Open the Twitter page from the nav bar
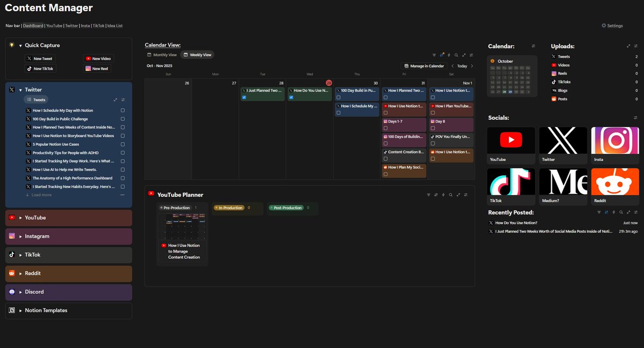Image resolution: width=644 pixels, height=348 pixels. click(x=71, y=25)
